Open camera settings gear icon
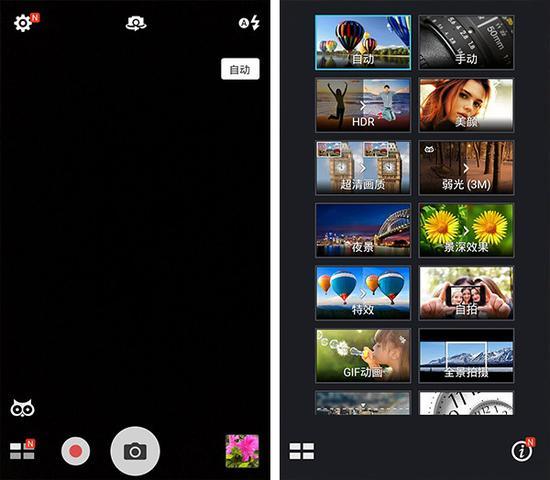 pos(23,23)
